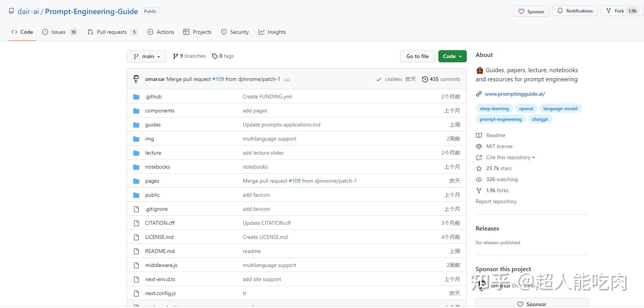This screenshot has width=644, height=308.
Task: Click the notebooks folder icon
Action: (136, 167)
